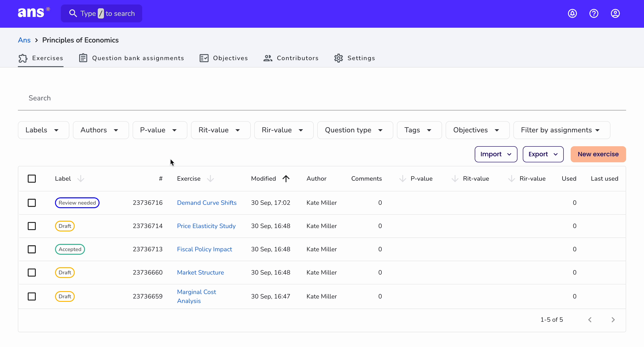The width and height of the screenshot is (644, 347).
Task: Switch to Question bank assignments tab
Action: coord(131,58)
